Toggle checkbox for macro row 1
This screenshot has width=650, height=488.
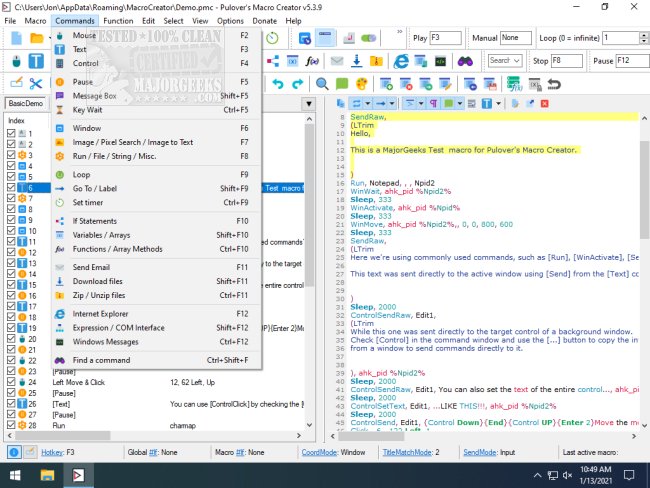tap(11, 133)
